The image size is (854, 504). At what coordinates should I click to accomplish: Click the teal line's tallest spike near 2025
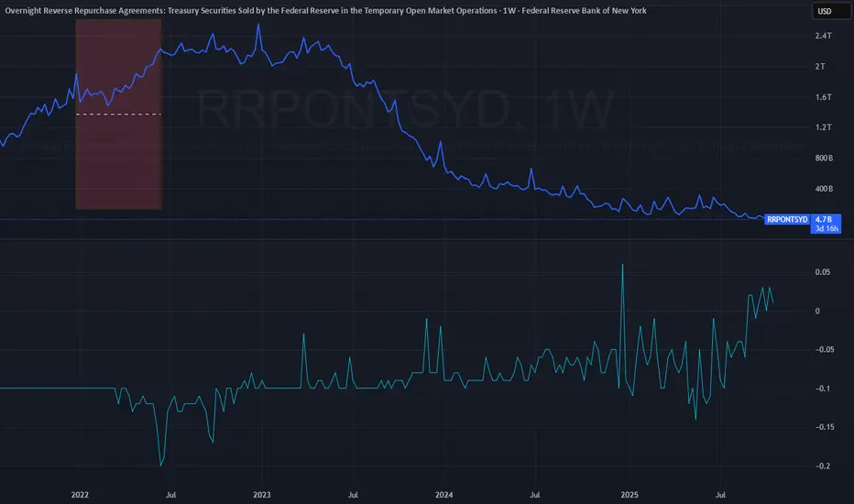pyautogui.click(x=622, y=267)
